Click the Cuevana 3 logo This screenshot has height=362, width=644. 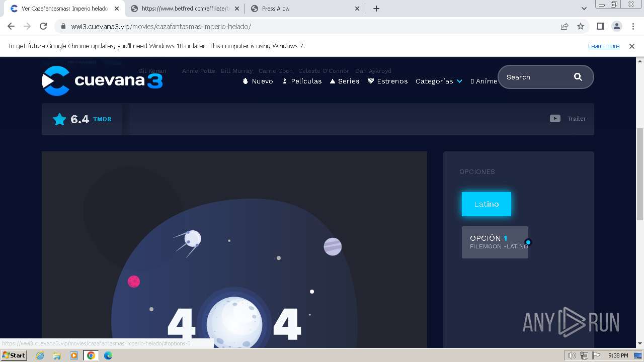[102, 80]
